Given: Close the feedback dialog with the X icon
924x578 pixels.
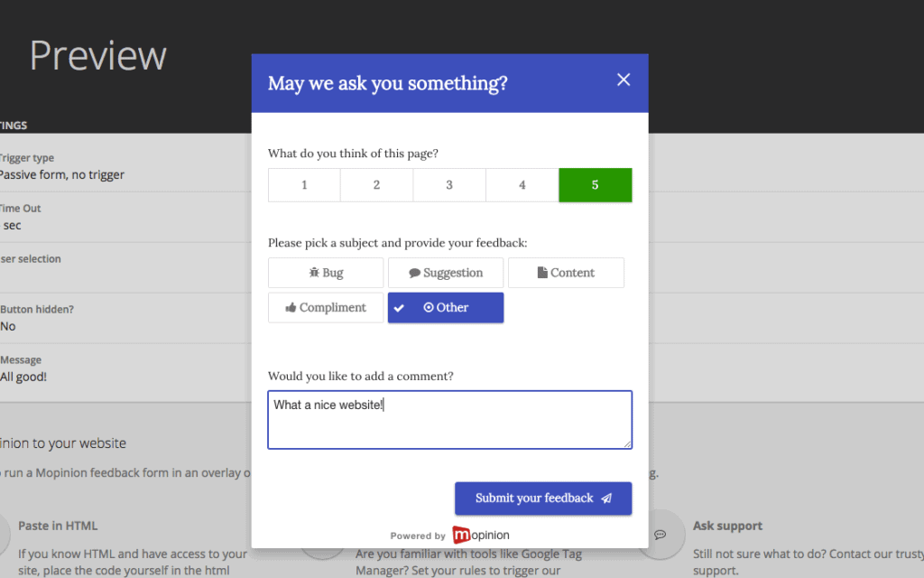Looking at the screenshot, I should (624, 79).
